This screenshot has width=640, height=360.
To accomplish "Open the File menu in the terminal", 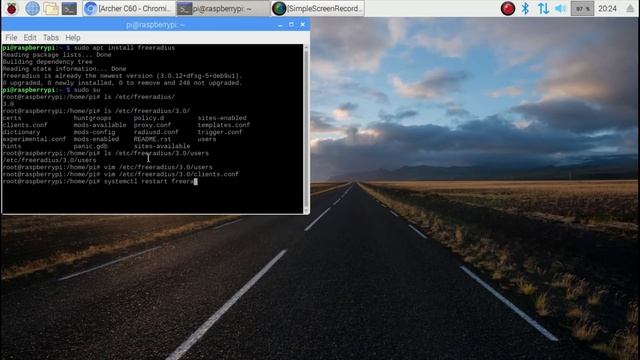I will 11,38.
